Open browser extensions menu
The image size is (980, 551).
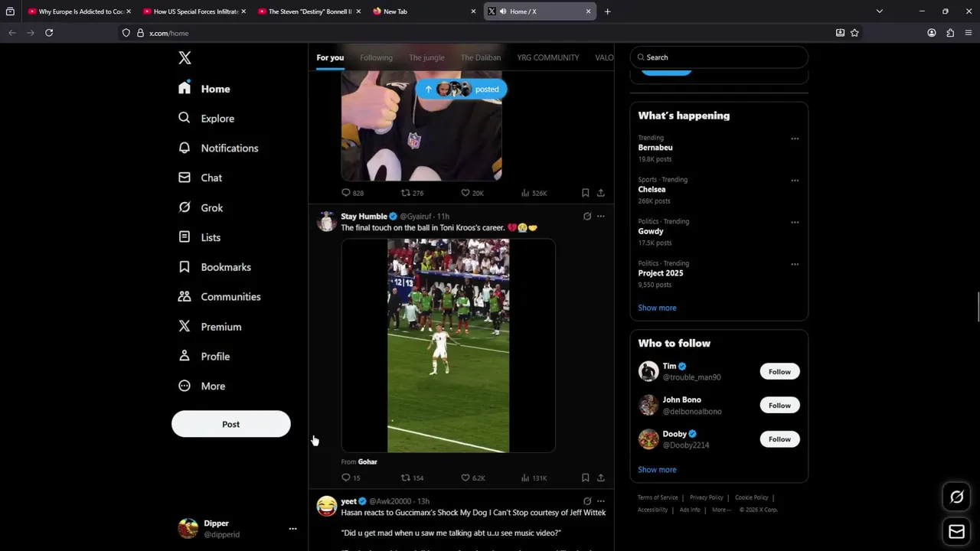tap(950, 33)
